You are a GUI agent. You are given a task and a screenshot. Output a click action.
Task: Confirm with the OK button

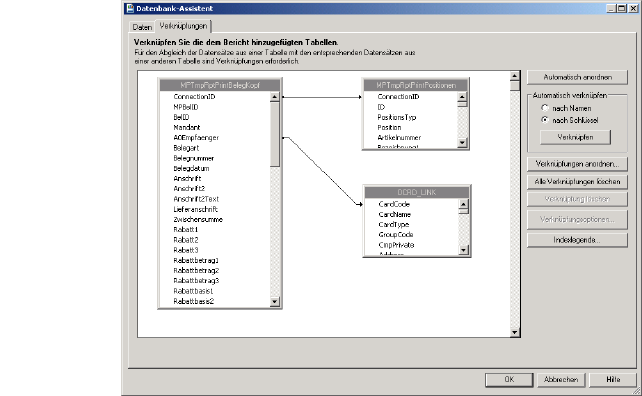point(509,380)
